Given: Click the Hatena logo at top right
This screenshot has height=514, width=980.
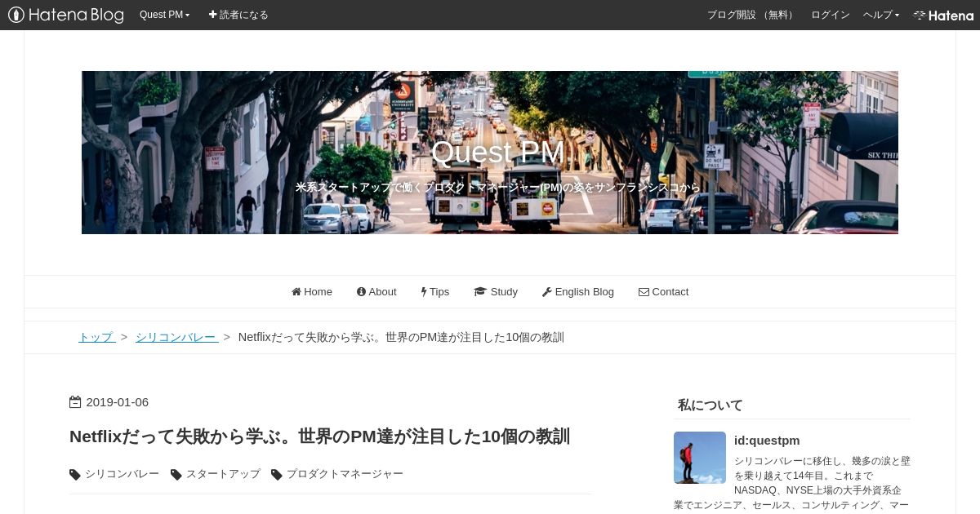Looking at the screenshot, I should pyautogui.click(x=943, y=15).
